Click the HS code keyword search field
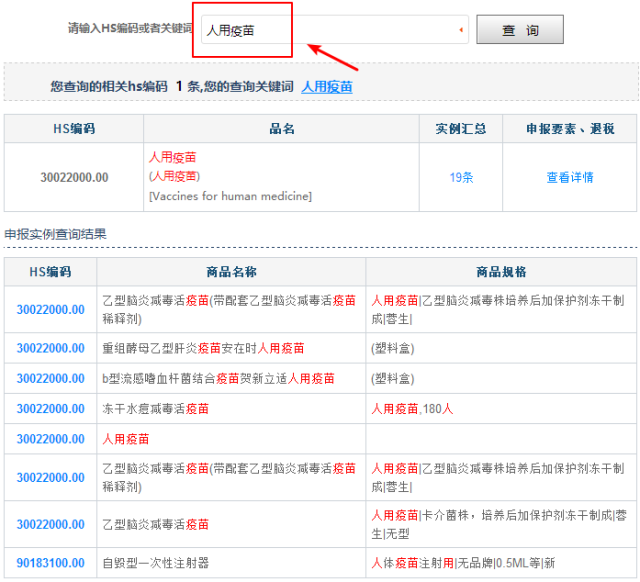This screenshot has width=640, height=582. coord(330,30)
